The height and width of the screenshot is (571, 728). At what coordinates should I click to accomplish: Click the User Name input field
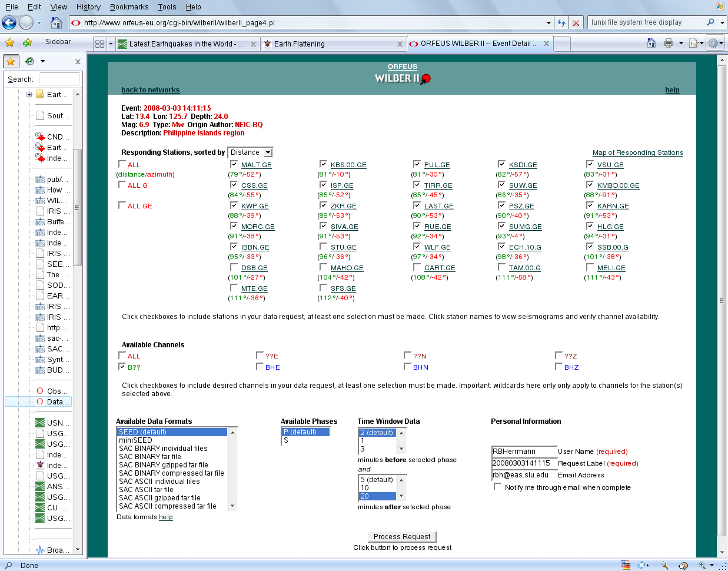[524, 452]
